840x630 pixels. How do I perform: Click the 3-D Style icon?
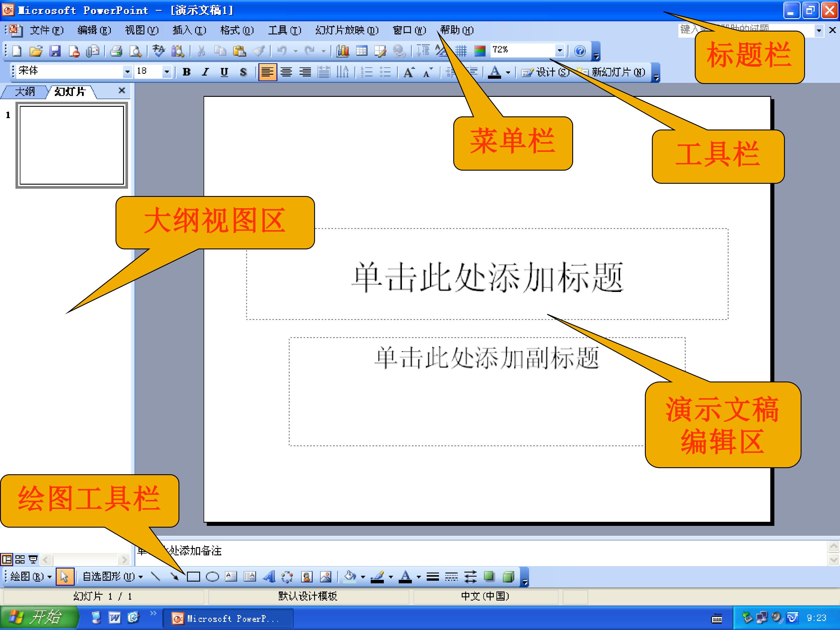[508, 577]
